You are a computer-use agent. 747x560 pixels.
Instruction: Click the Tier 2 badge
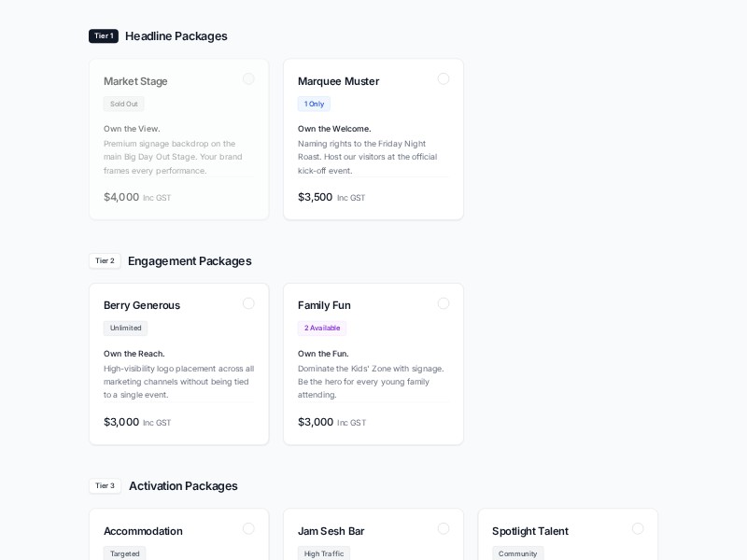pos(105,261)
